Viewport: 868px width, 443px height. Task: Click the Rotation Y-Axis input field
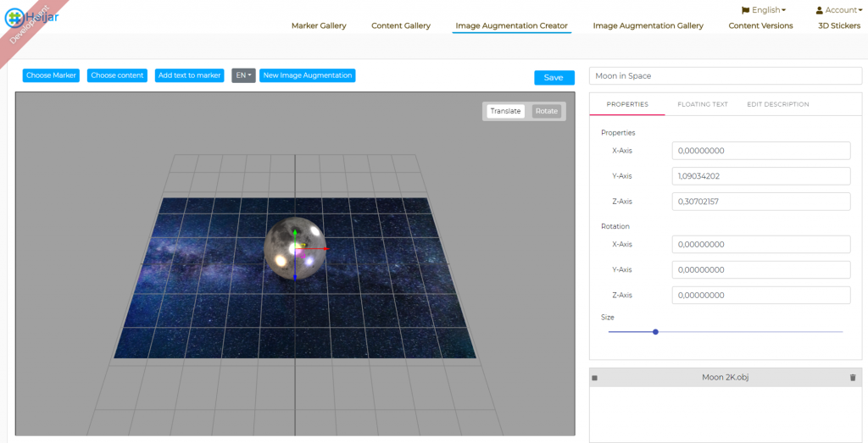(761, 269)
